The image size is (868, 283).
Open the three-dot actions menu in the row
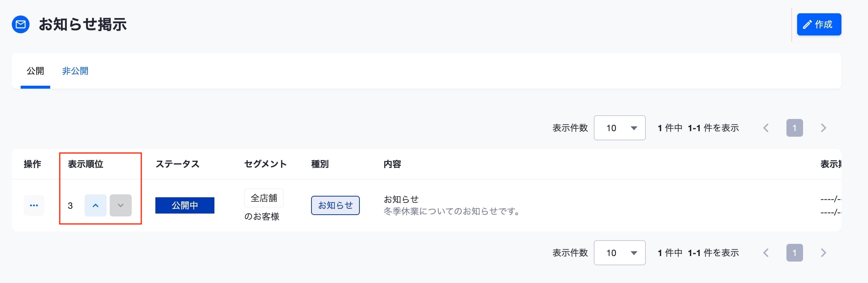point(34,205)
